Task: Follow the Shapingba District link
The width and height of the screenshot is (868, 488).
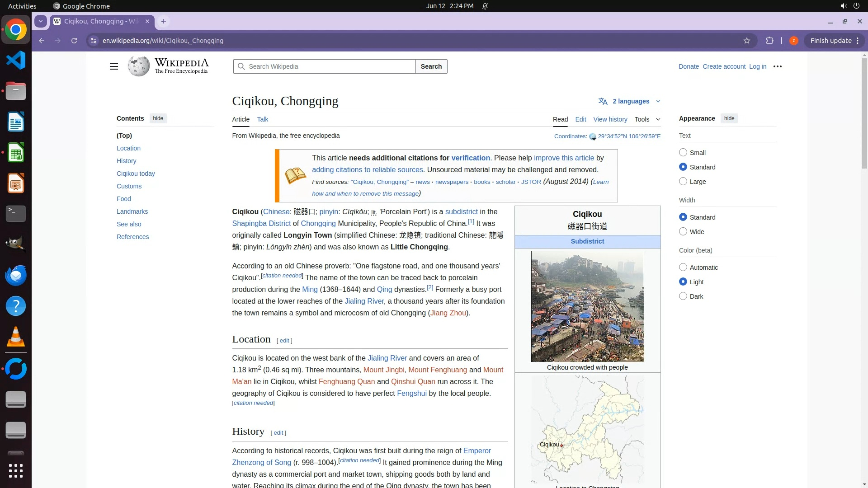Action: click(261, 223)
